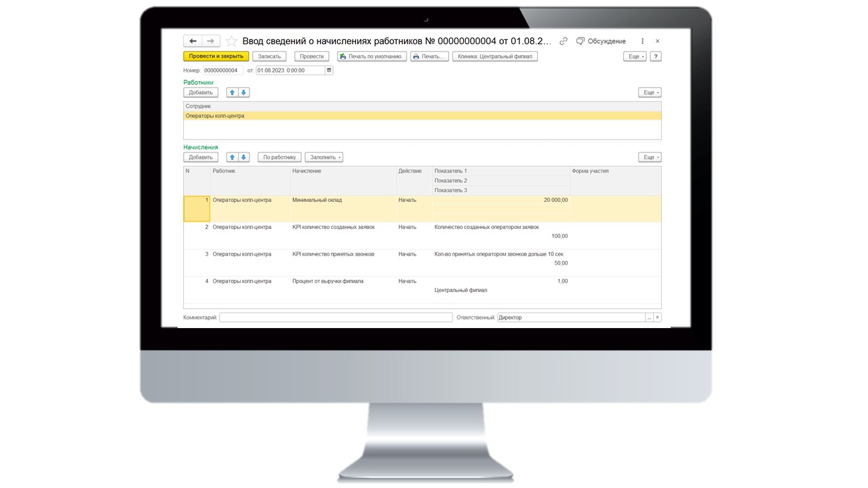868x488 pixels.
Task: Click the По работнику button
Action: [279, 157]
